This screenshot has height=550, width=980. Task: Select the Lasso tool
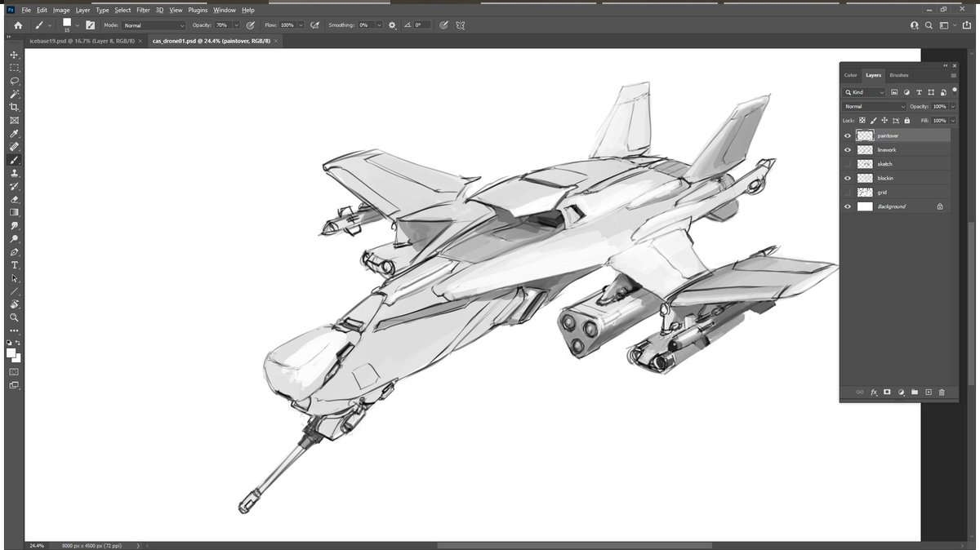click(x=14, y=81)
